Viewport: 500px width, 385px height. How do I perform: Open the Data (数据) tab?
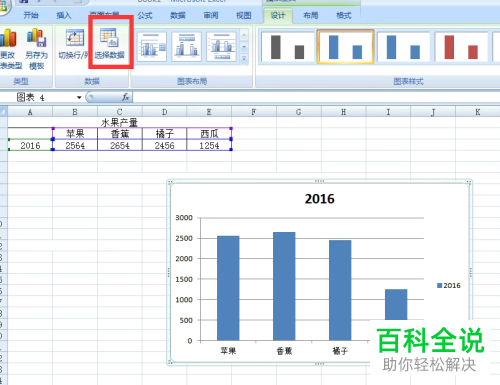pyautogui.click(x=178, y=15)
